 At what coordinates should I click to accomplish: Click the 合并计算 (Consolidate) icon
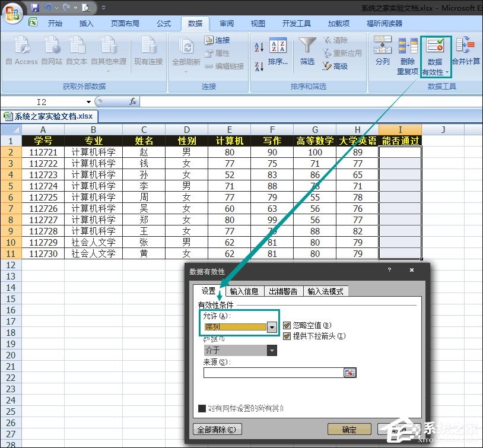pos(466,53)
